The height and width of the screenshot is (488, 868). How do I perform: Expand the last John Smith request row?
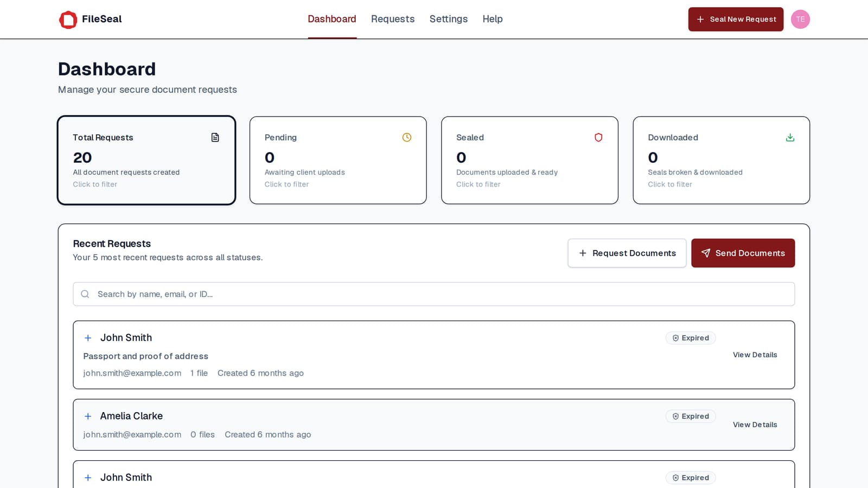pyautogui.click(x=88, y=478)
